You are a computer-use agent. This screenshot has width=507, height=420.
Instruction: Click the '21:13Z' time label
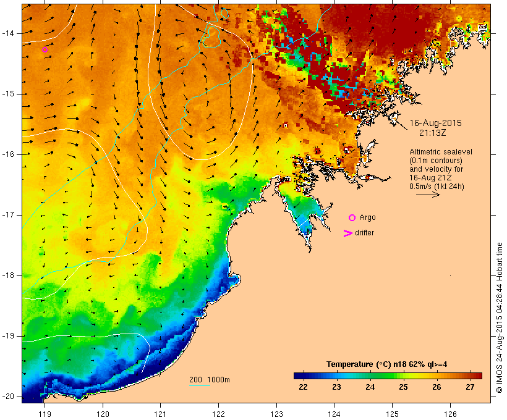point(433,133)
